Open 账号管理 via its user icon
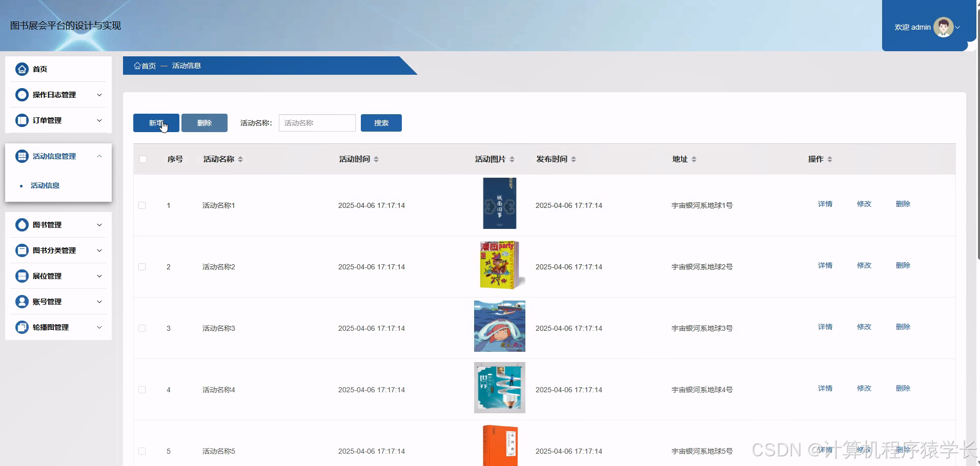 tap(22, 301)
